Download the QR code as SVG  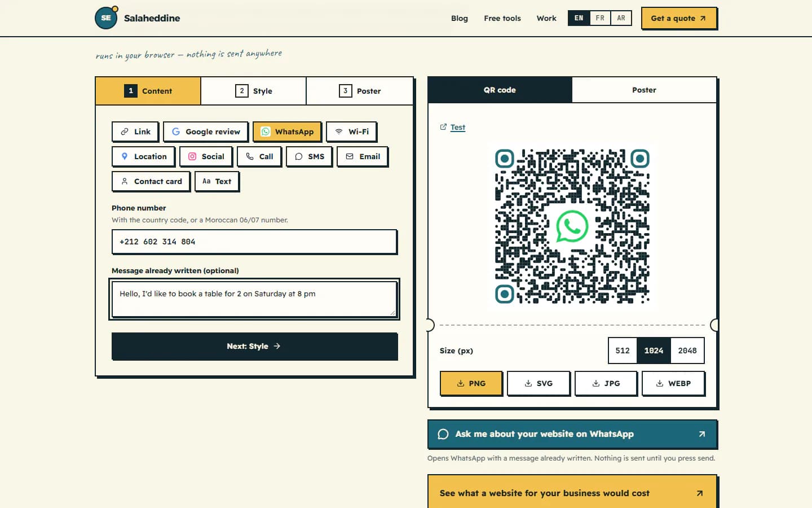click(x=539, y=383)
